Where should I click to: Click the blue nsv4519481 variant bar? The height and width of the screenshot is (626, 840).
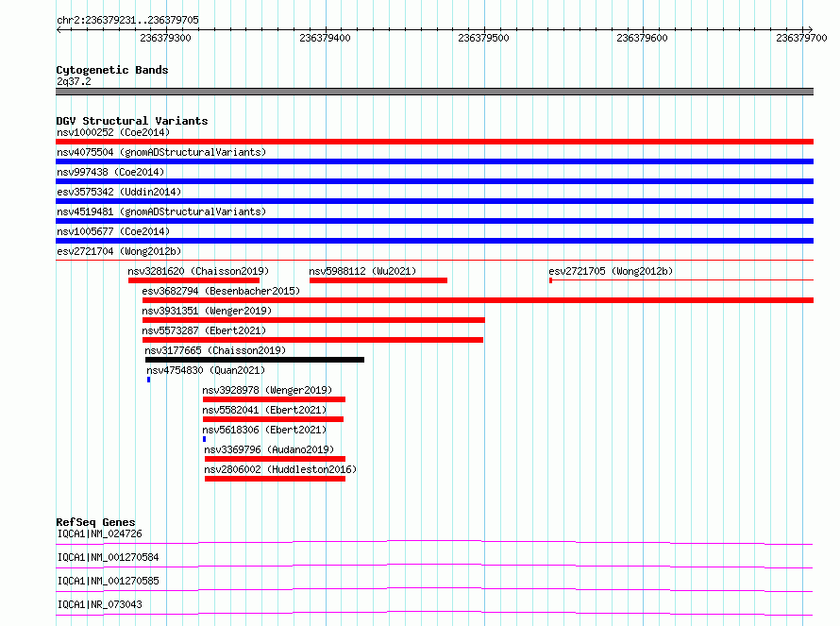point(434,221)
